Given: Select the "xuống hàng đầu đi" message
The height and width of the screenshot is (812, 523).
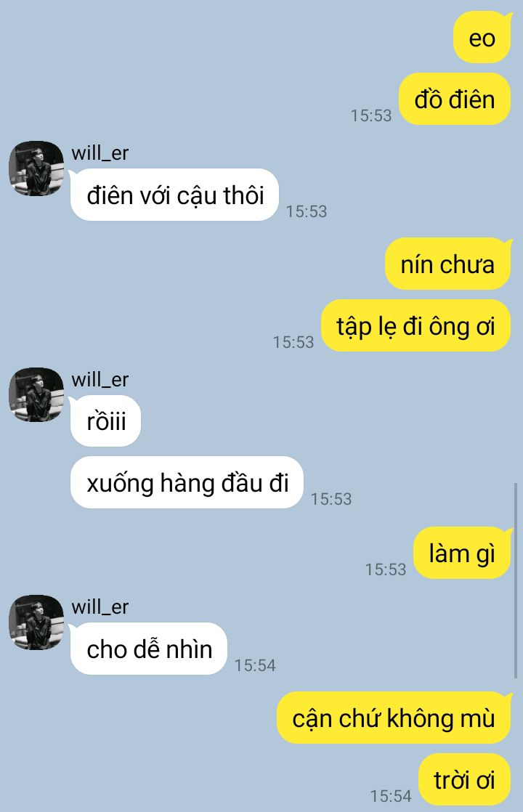Looking at the screenshot, I should coord(187,482).
